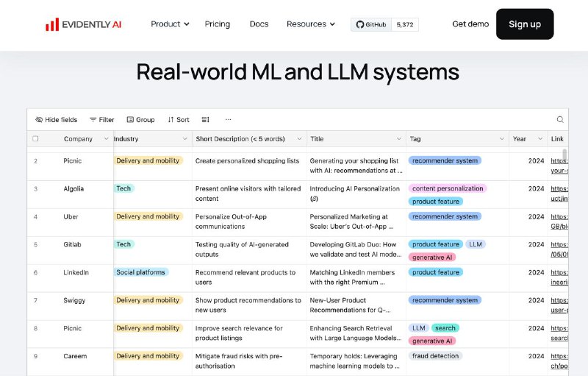Open the link in the Careem row
The height and width of the screenshot is (376, 588).
[559, 361]
